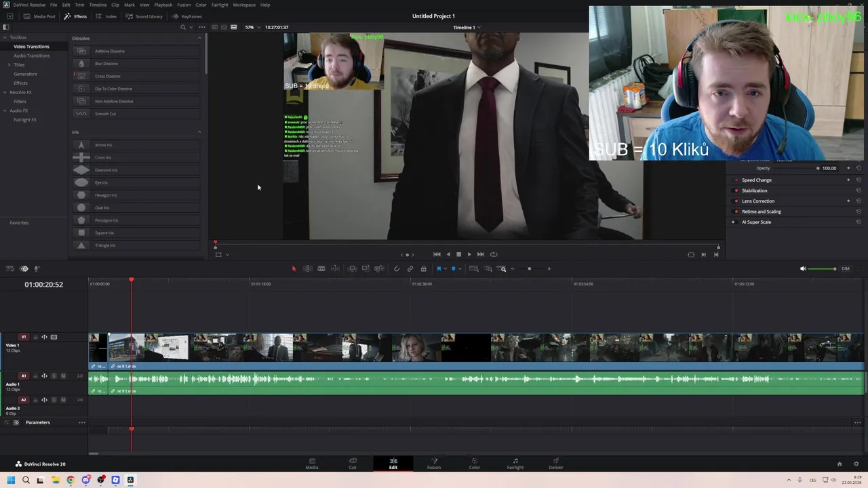Select the Smooth Cut transition
Image resolution: width=868 pixels, height=488 pixels.
(136, 114)
